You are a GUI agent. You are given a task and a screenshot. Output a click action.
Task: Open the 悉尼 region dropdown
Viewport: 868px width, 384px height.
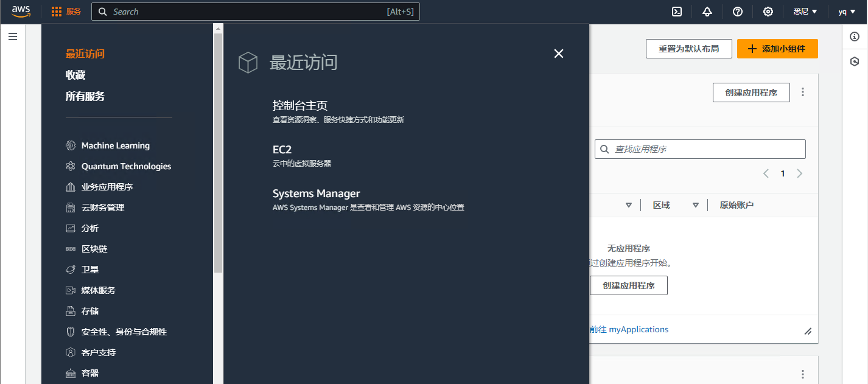(x=805, y=12)
